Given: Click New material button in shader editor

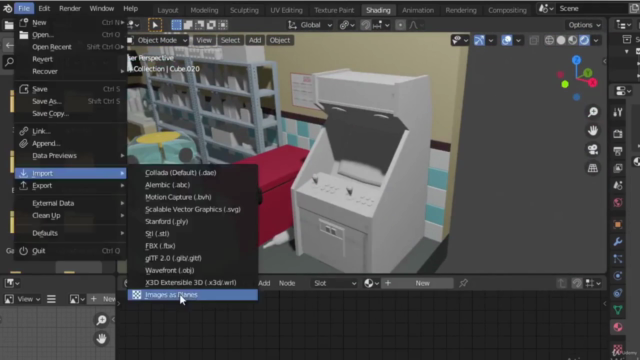Looking at the screenshot, I should point(422,283).
